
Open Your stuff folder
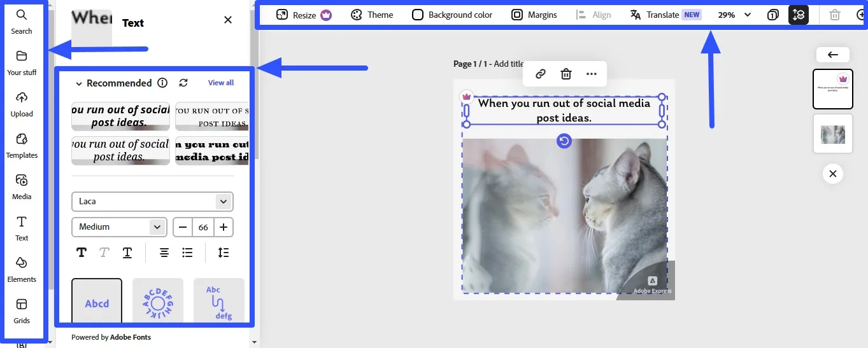click(22, 62)
